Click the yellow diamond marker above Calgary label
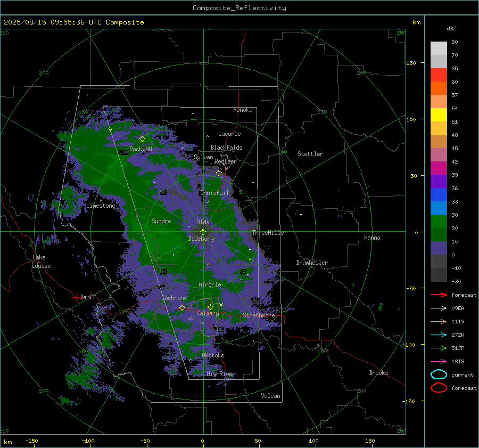Viewport: 479px width, 448px height. 210,307
